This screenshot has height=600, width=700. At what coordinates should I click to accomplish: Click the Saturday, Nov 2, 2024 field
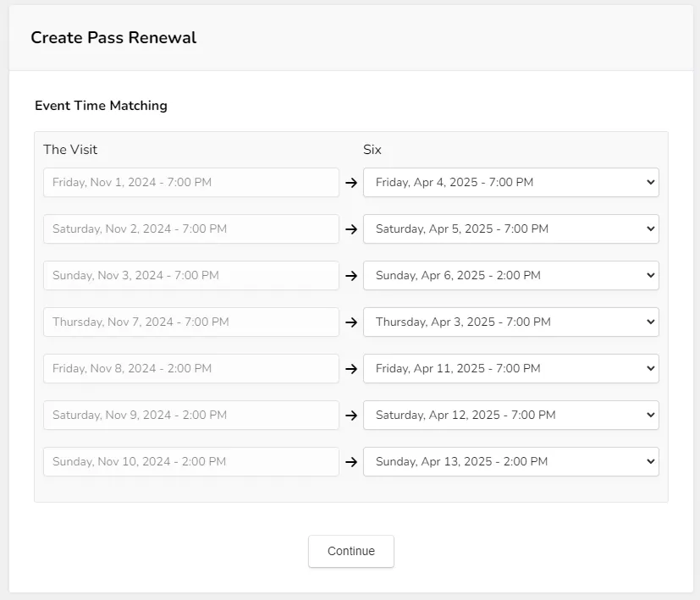pos(191,229)
